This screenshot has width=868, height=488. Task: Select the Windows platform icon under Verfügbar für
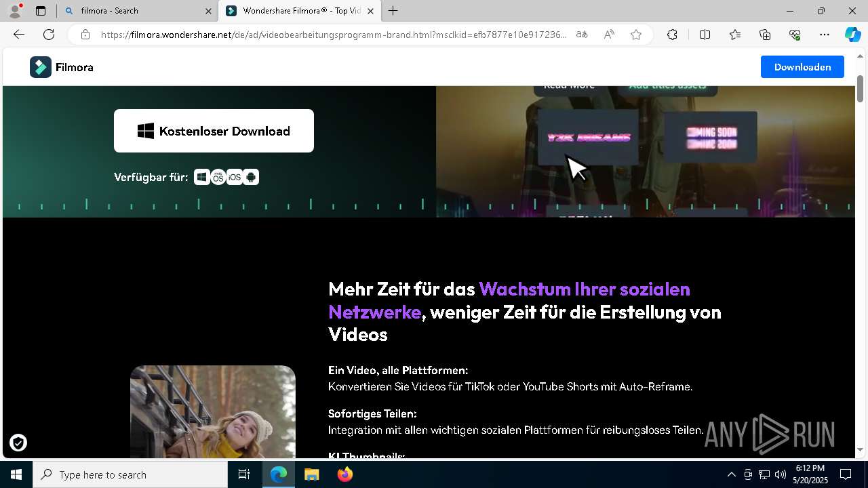coord(201,177)
